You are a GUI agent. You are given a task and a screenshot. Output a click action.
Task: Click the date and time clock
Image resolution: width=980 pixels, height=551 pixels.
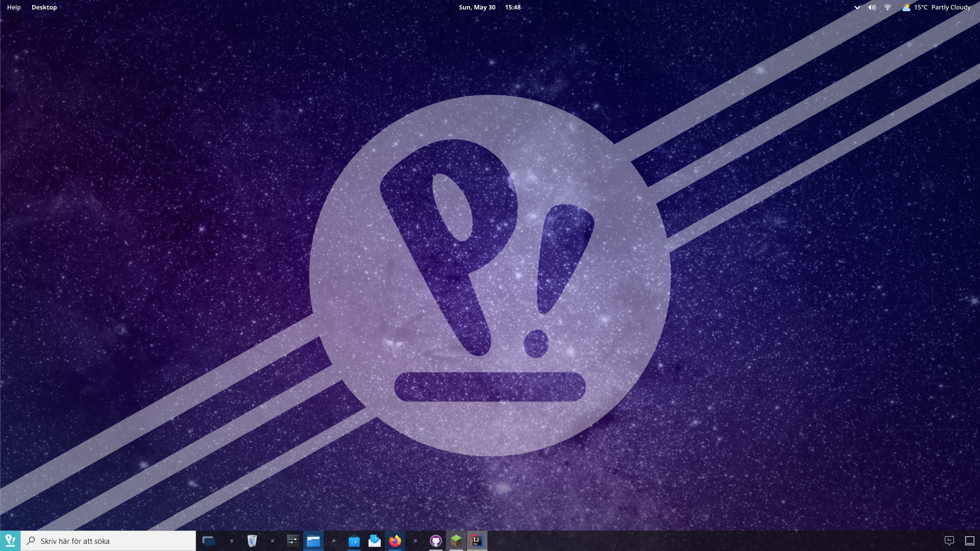click(x=489, y=7)
